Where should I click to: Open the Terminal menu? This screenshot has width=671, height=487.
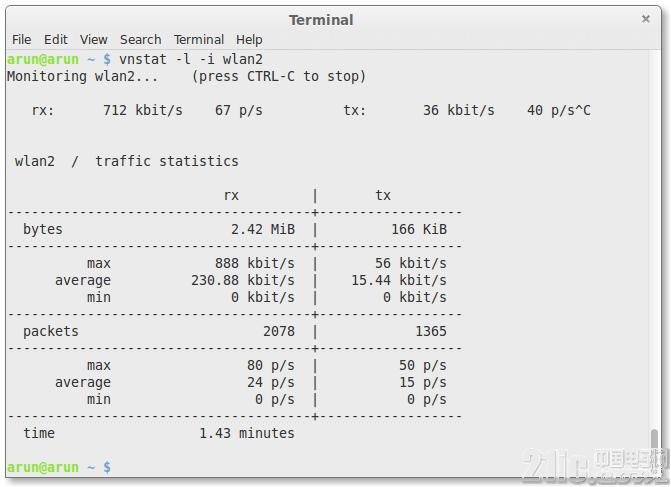(199, 40)
